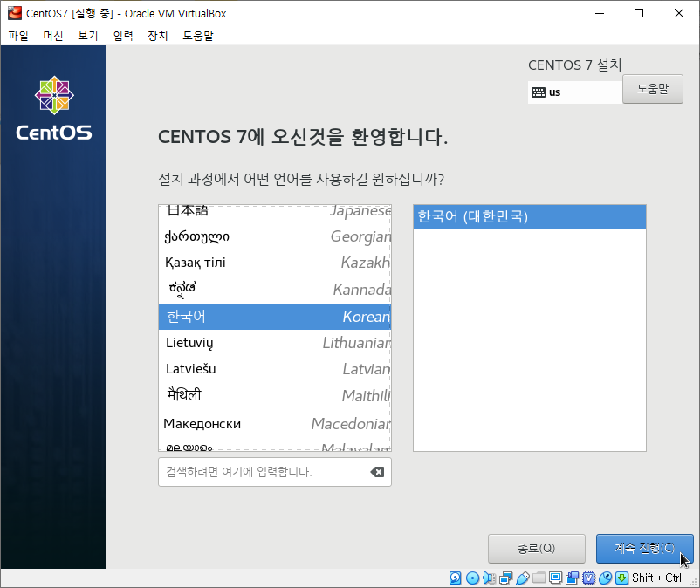Click the CentOS logo in sidebar
Screen dimensions: 700x588
[54, 108]
